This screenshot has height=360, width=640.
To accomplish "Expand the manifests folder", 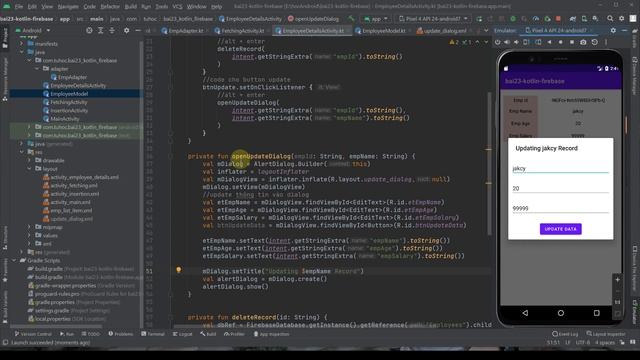I will pyautogui.click(x=22, y=44).
